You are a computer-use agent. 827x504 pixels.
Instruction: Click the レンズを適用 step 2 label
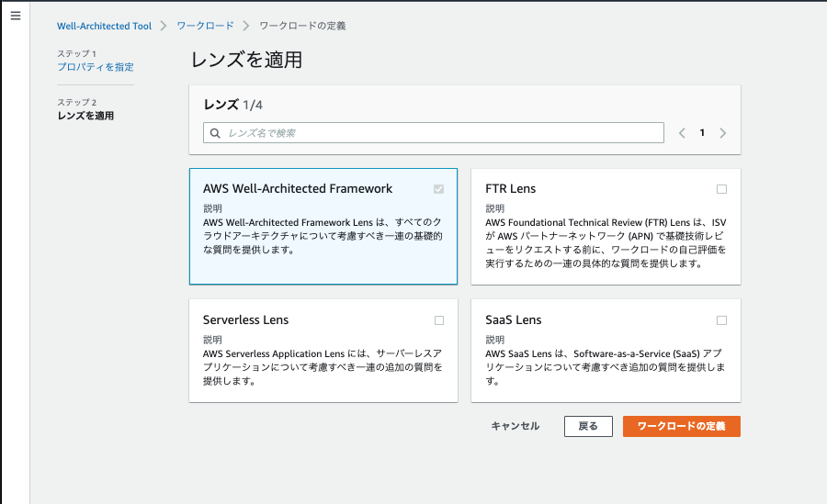85,116
